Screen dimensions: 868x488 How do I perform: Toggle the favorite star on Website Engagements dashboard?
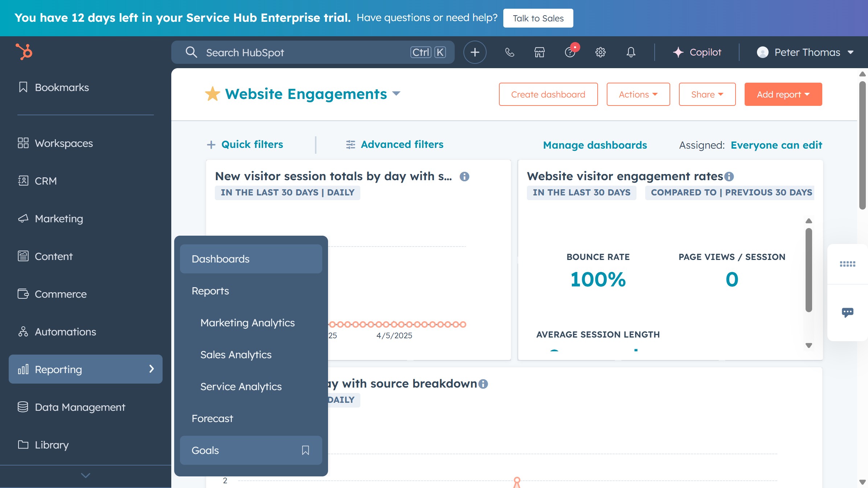point(213,94)
